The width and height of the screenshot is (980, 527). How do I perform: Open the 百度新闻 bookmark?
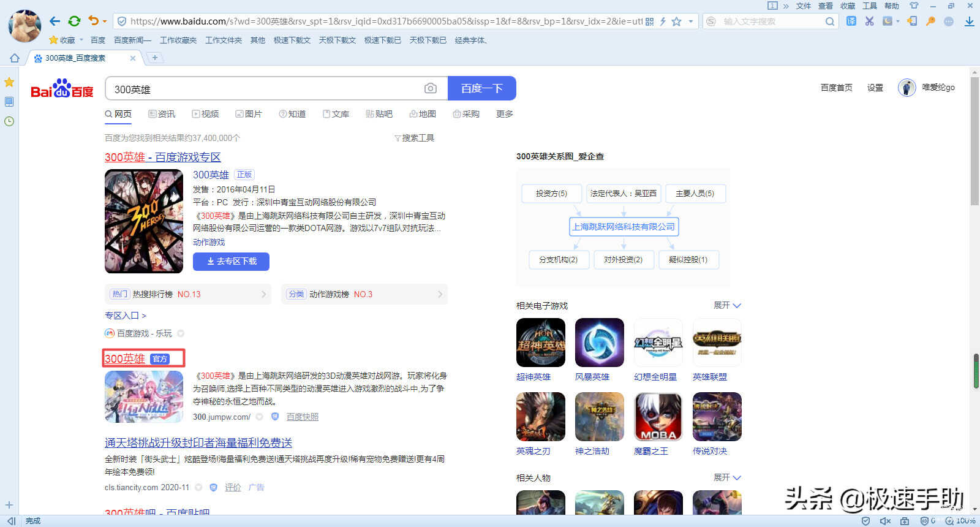pos(132,40)
